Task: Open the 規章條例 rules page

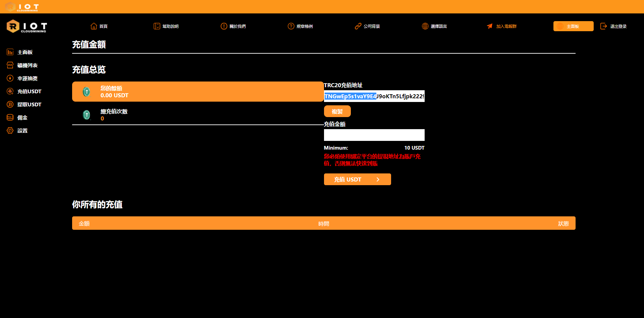Action: pos(300,26)
